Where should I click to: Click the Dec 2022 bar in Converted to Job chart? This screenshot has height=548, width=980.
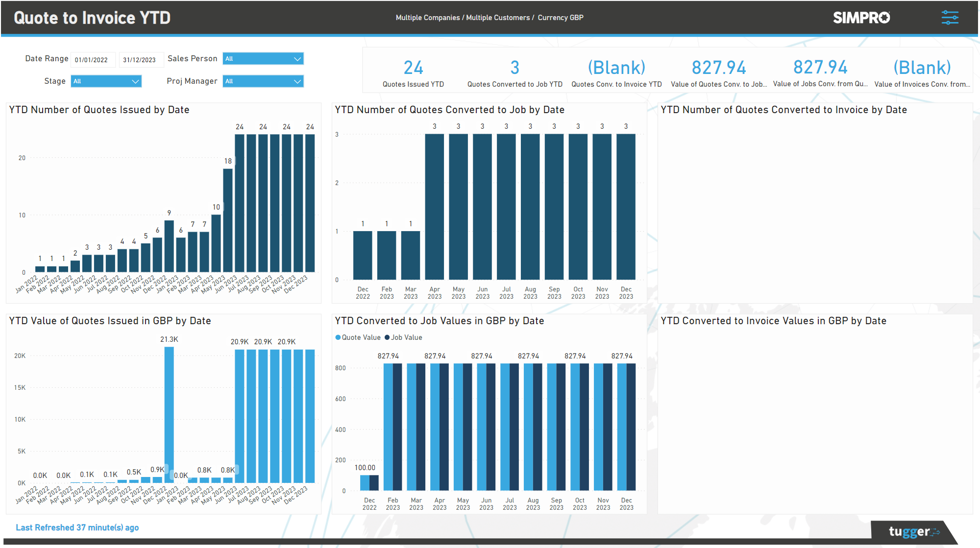tap(363, 255)
